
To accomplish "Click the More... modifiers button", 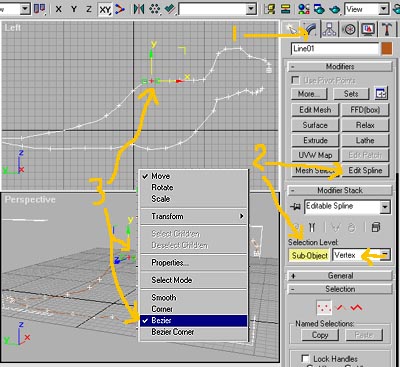I will tap(309, 94).
